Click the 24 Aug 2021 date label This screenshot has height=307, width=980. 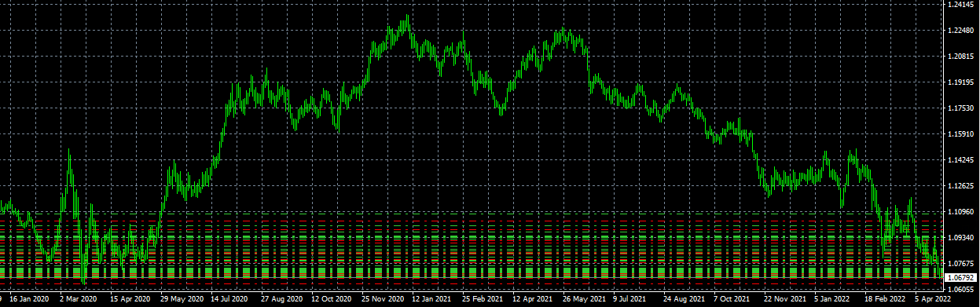click(683, 299)
